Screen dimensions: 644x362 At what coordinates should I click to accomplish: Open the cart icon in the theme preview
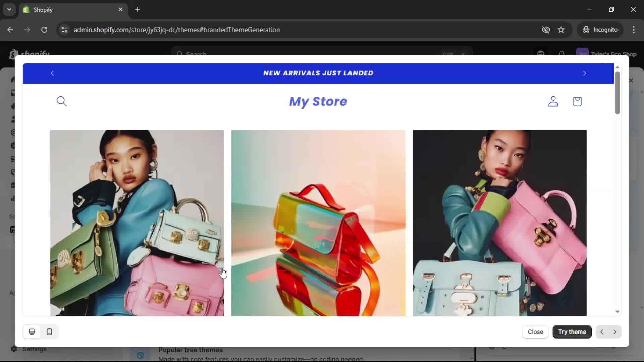click(x=577, y=102)
